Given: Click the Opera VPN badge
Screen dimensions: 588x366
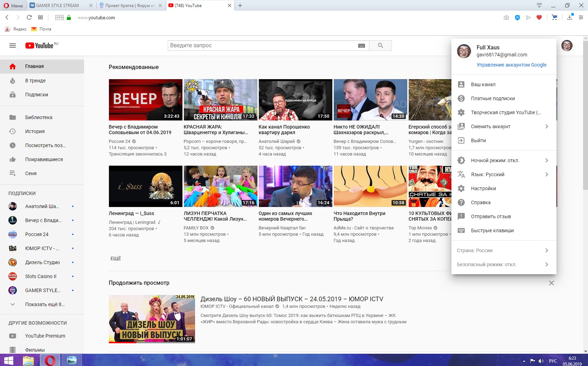Looking at the screenshot, I should point(60,18).
